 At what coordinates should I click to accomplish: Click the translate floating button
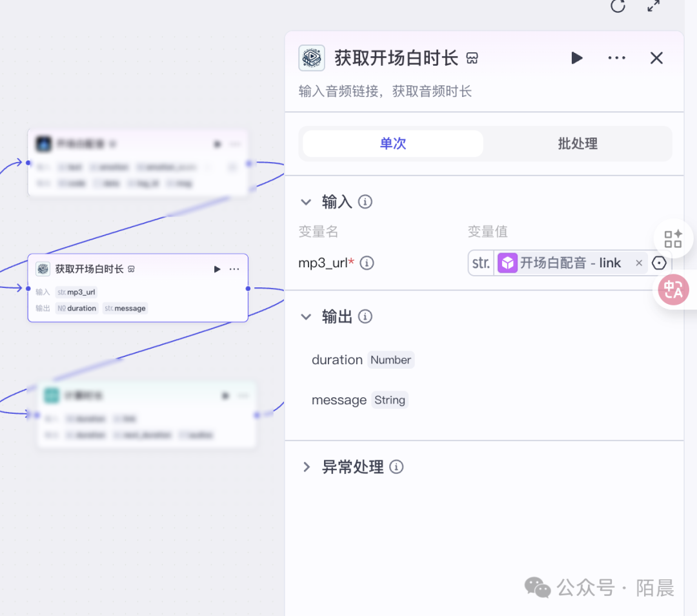(673, 289)
